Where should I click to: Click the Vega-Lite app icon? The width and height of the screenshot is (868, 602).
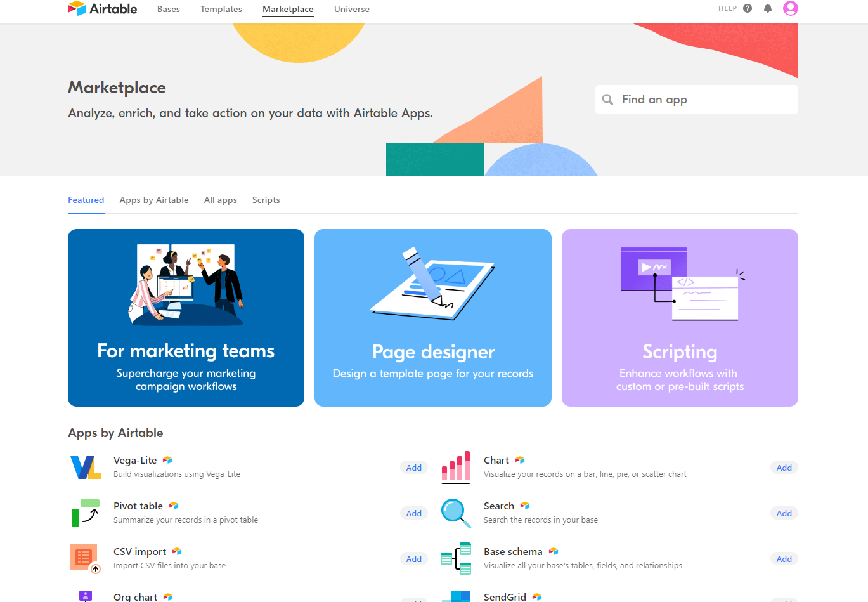[x=86, y=467]
